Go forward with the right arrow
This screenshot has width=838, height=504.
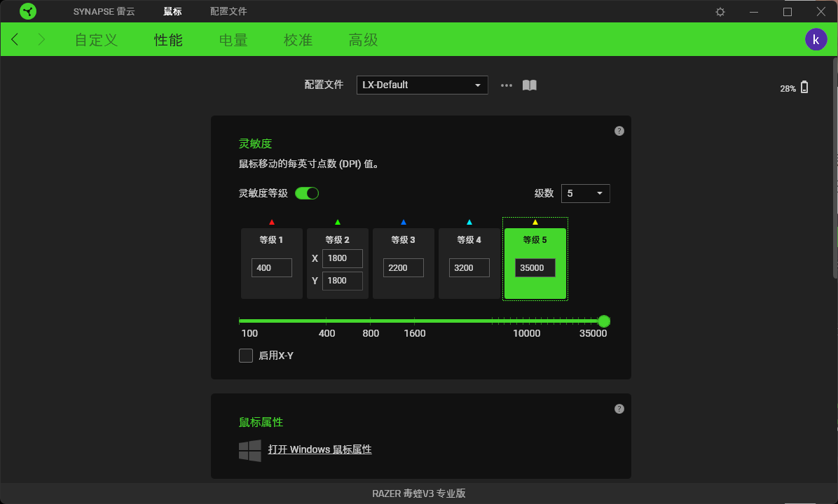41,39
